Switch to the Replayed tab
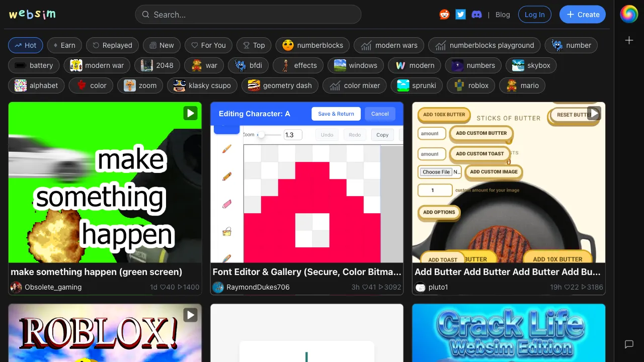 (x=113, y=45)
